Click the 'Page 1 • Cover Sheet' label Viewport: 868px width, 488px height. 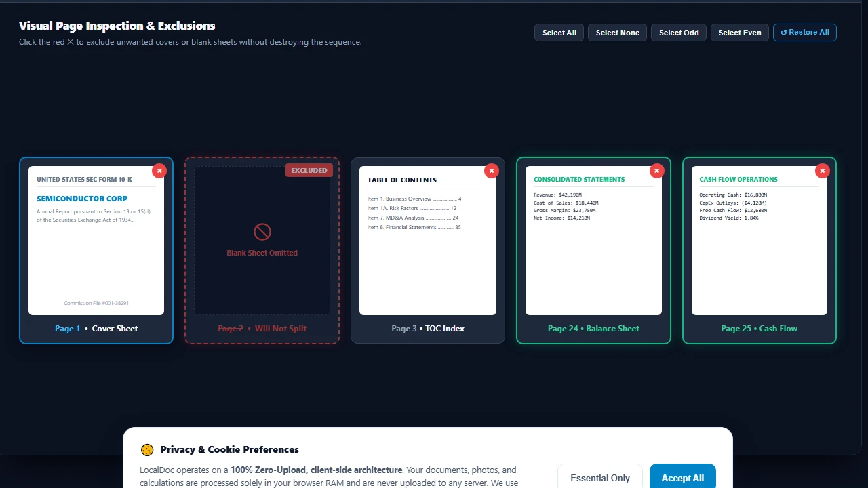point(96,329)
